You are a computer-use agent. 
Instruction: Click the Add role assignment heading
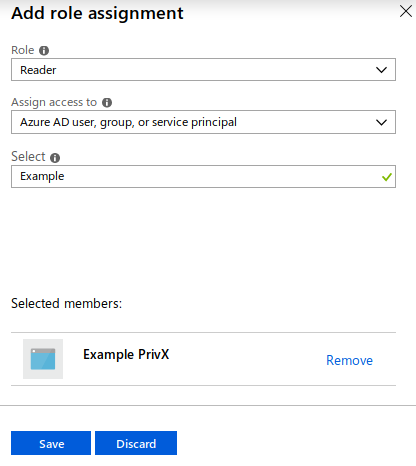[x=97, y=14]
